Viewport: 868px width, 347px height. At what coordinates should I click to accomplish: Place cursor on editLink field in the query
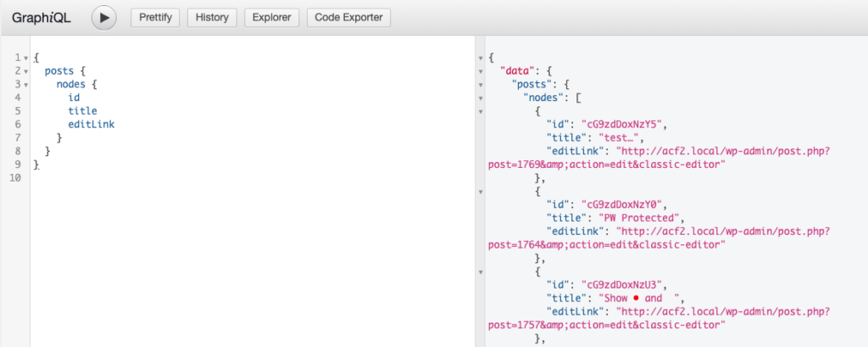[92, 124]
